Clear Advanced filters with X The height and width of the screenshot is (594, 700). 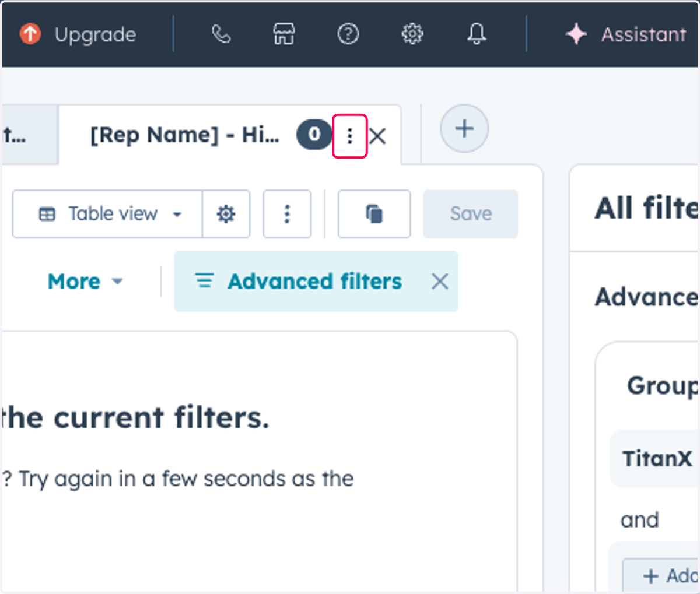(440, 282)
